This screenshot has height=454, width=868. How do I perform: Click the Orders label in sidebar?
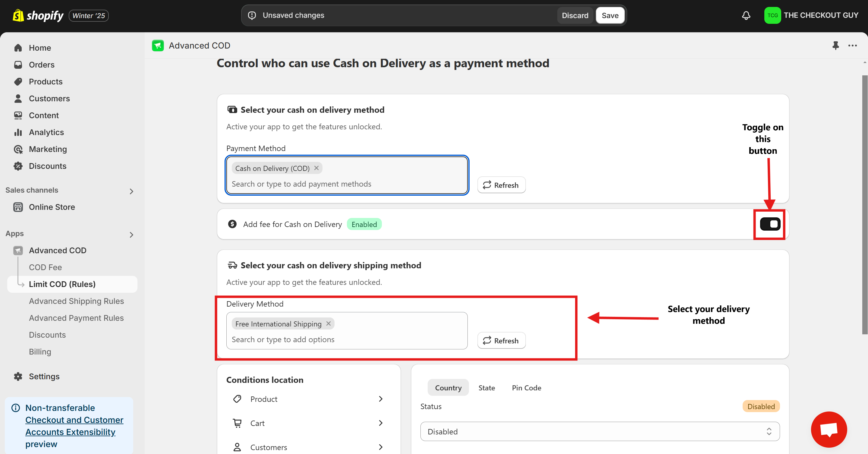click(42, 65)
